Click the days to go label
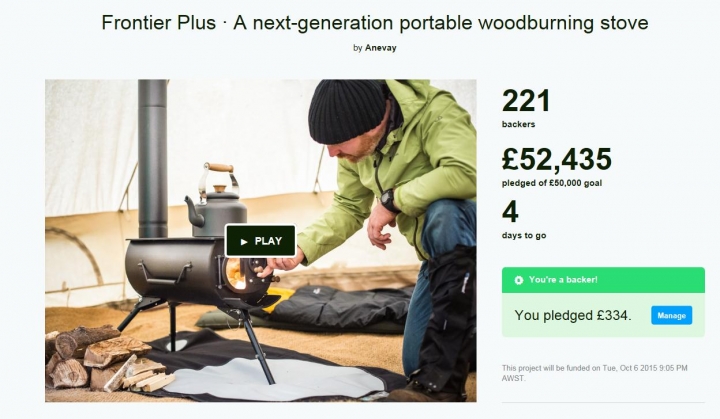The width and height of the screenshot is (720, 419). pos(524,236)
